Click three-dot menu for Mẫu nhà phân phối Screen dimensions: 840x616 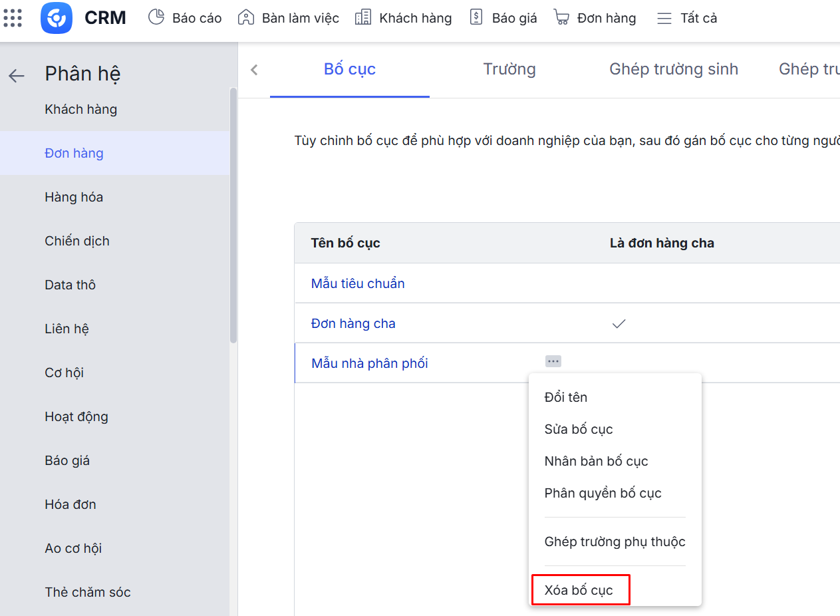tap(553, 361)
